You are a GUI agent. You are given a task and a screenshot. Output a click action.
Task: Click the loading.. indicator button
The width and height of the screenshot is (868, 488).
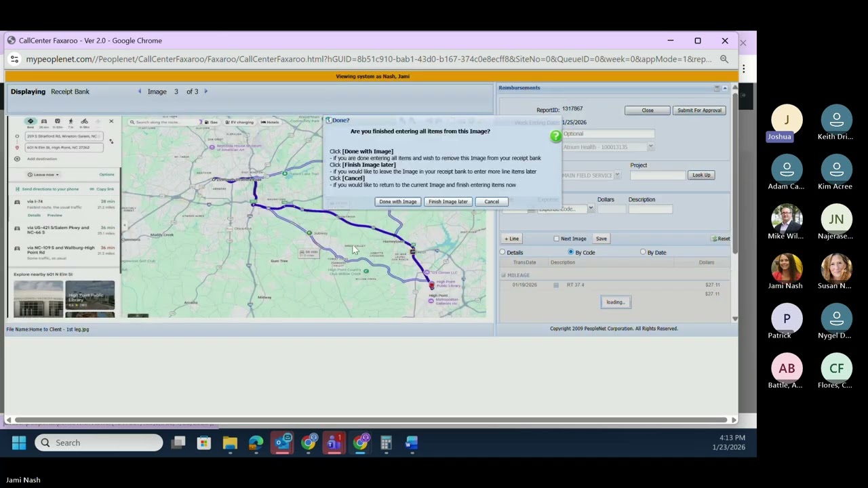pyautogui.click(x=616, y=302)
